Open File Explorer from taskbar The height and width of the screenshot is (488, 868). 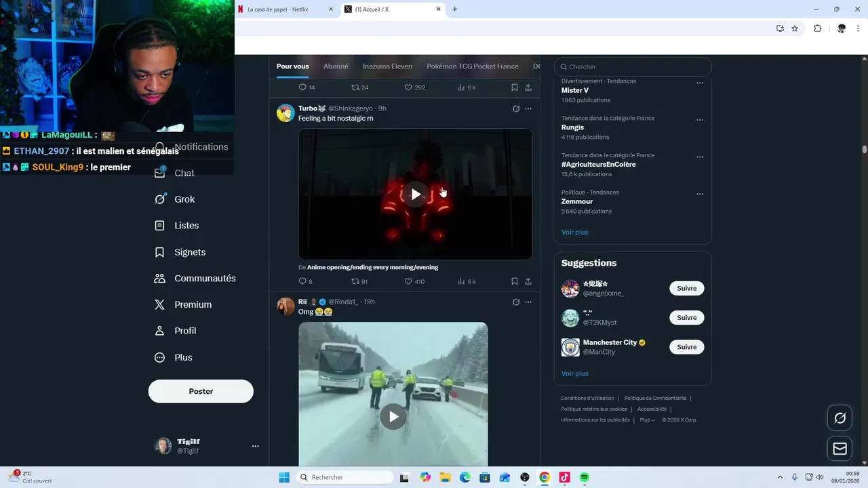tap(445, 477)
